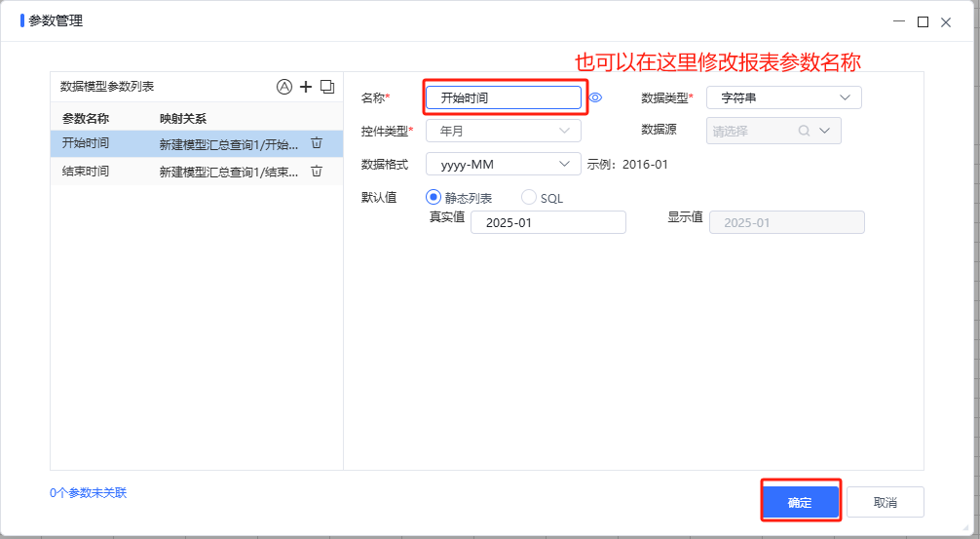The height and width of the screenshot is (539, 980).
Task: Toggle the eye icon beside name field
Action: click(x=595, y=97)
